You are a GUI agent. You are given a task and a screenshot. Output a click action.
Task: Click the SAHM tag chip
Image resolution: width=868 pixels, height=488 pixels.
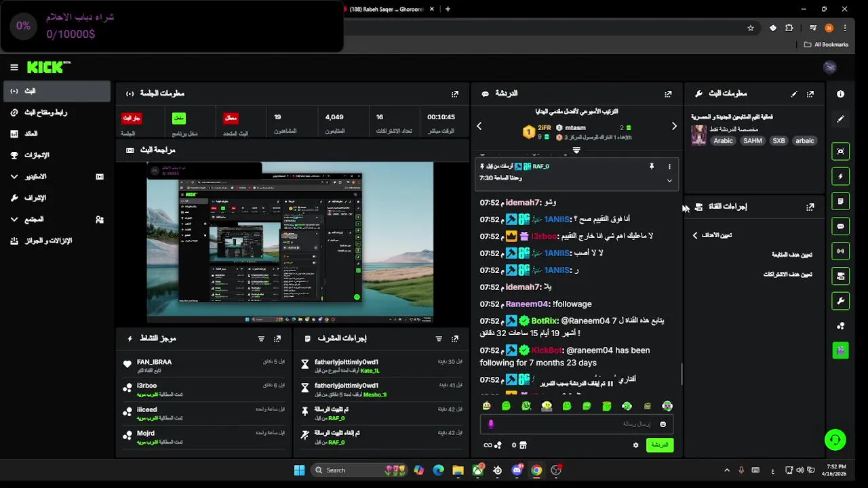(x=752, y=141)
